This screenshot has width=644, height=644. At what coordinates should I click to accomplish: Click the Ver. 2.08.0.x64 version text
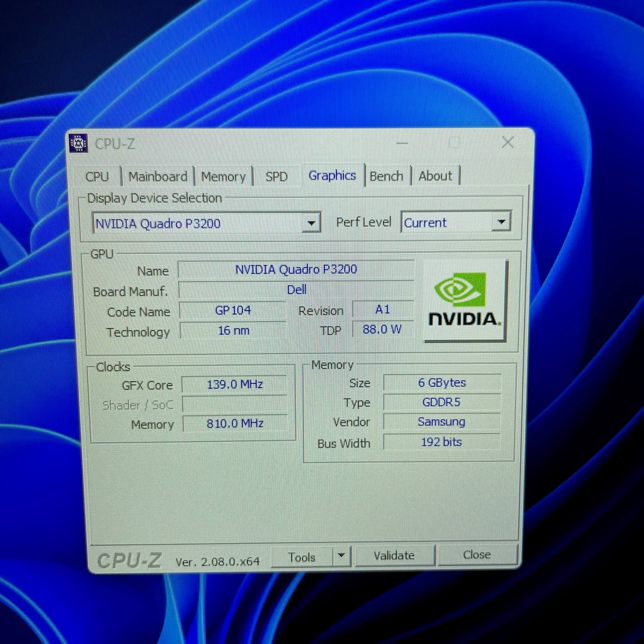point(217,562)
